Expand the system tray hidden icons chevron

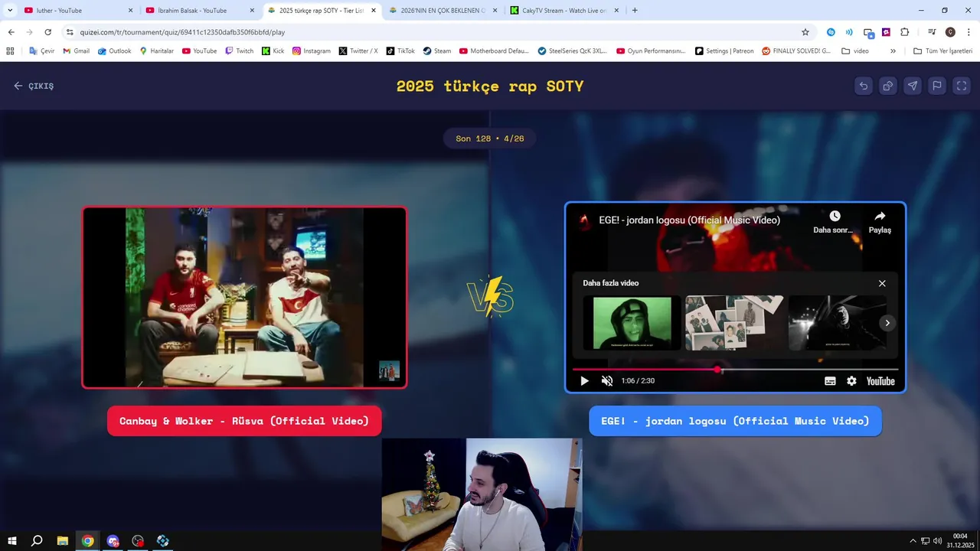913,541
